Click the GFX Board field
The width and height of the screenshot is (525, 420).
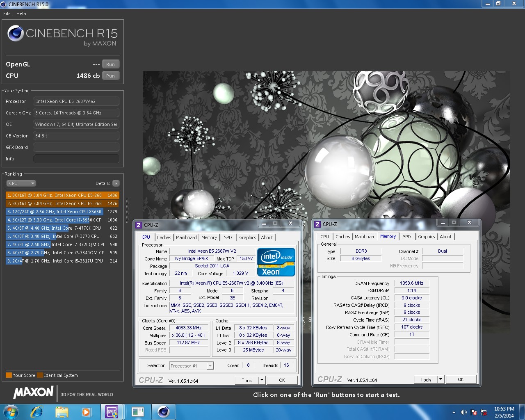(76, 147)
